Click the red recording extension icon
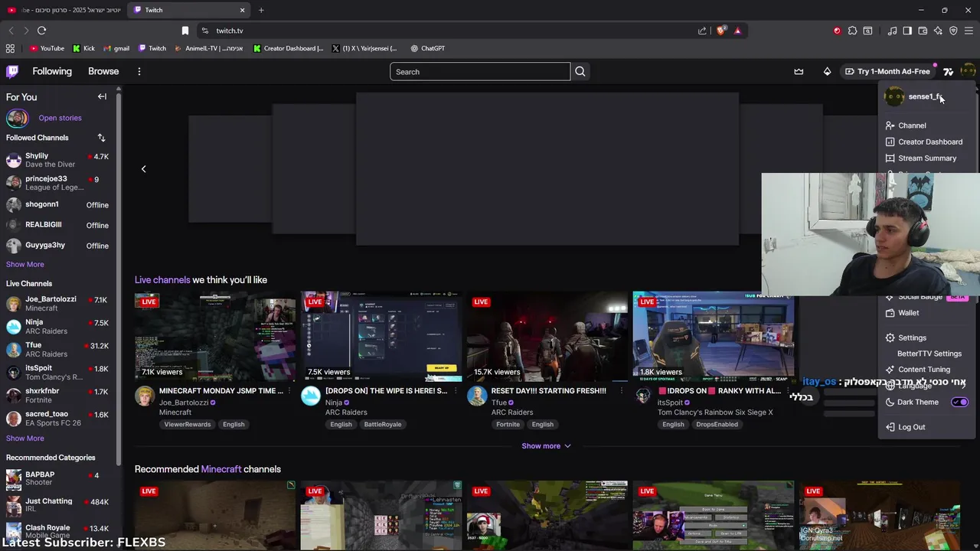This screenshot has width=980, height=551. click(837, 31)
